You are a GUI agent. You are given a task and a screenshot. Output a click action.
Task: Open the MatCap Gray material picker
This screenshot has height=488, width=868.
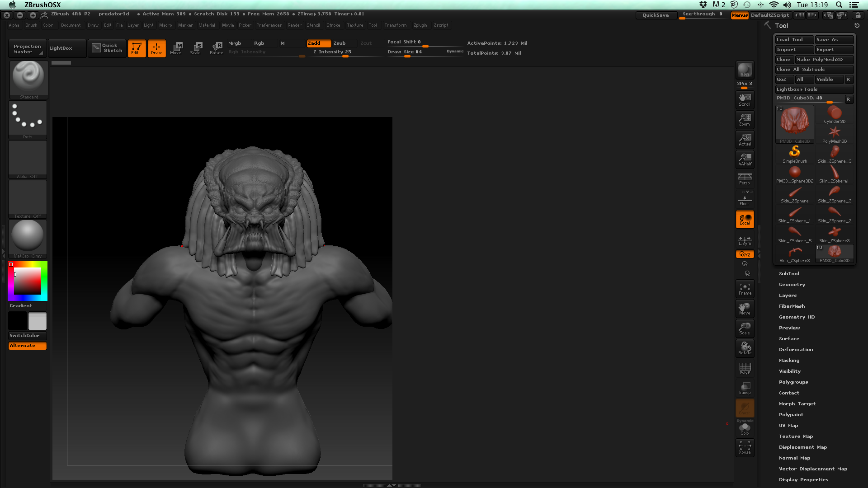28,239
